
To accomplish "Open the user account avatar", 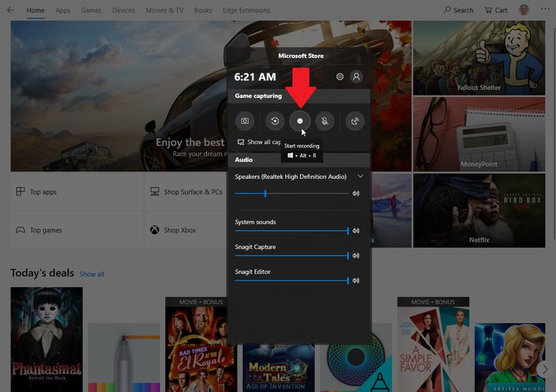I will pyautogui.click(x=524, y=9).
